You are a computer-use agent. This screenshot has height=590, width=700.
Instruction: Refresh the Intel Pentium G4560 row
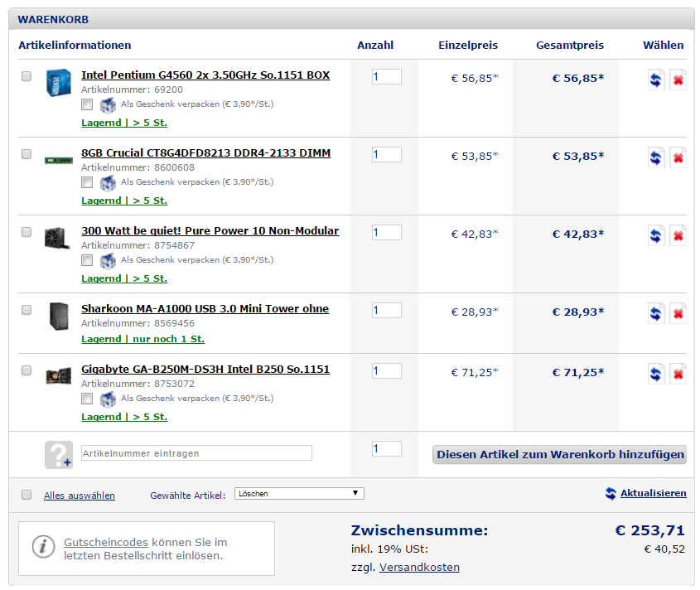[x=656, y=80]
